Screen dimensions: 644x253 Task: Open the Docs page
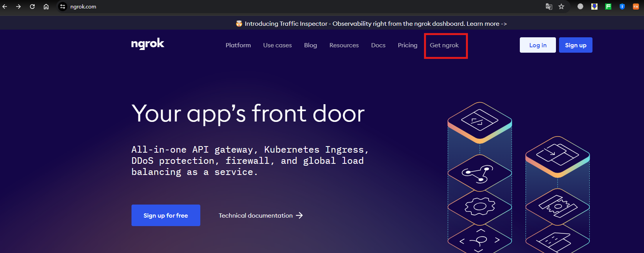pos(378,45)
